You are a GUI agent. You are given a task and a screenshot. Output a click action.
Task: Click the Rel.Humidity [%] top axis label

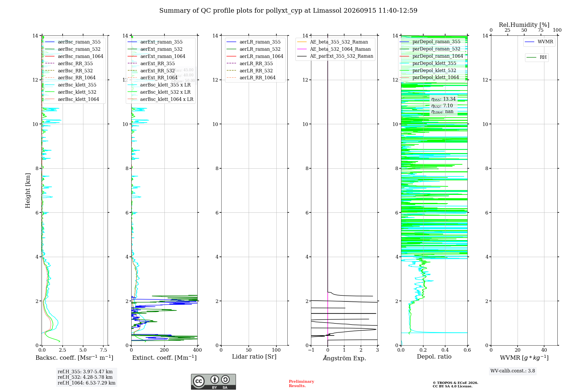tap(524, 25)
